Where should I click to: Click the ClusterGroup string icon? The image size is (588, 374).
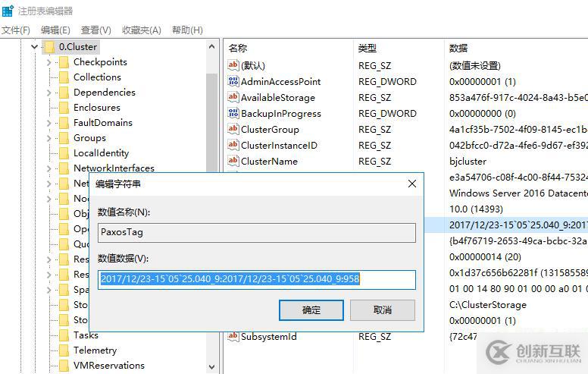(x=233, y=129)
